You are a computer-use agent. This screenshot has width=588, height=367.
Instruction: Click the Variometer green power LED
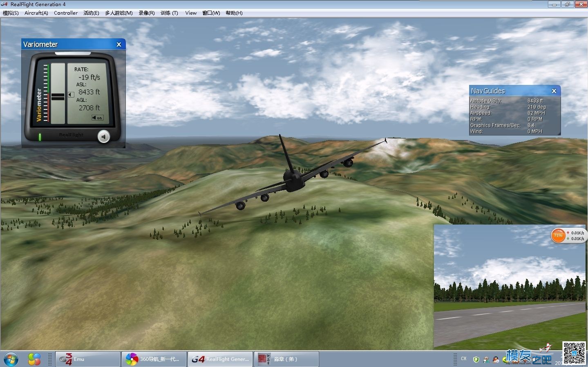coord(40,137)
